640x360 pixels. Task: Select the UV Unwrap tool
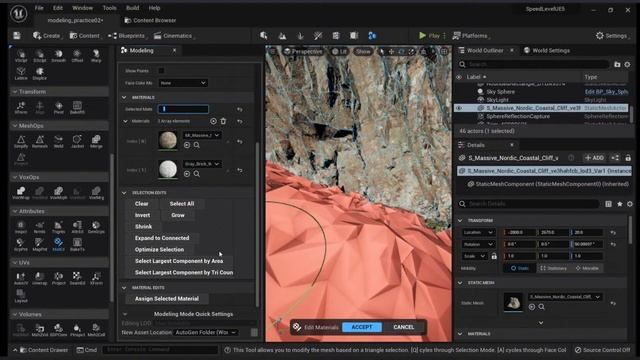(x=40, y=279)
